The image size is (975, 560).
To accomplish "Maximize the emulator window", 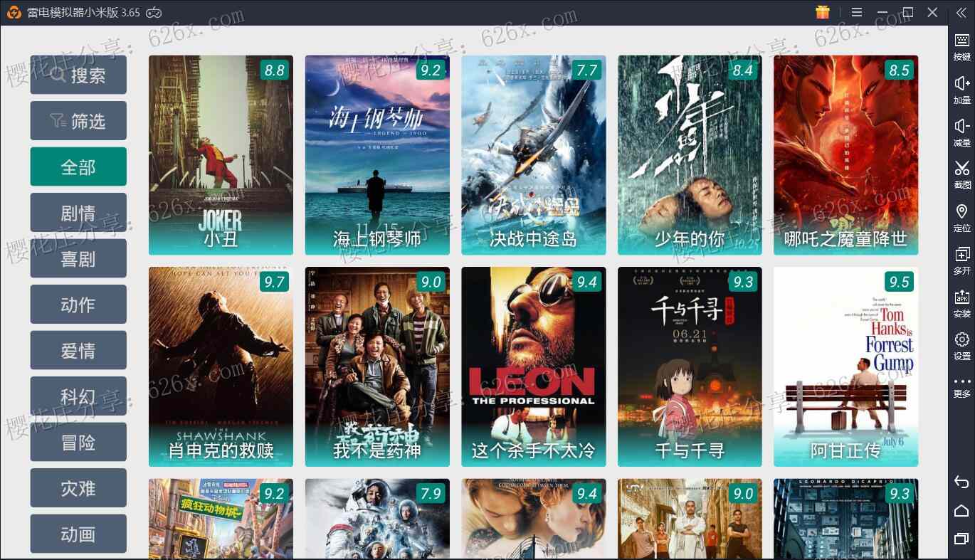I will tap(907, 12).
